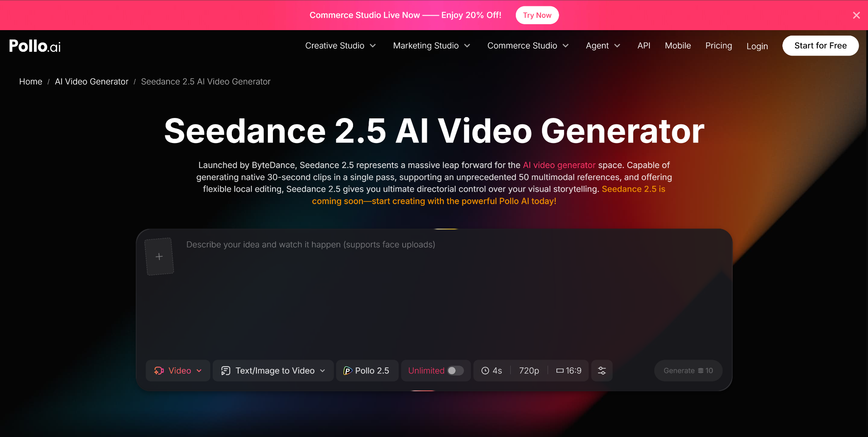Image resolution: width=868 pixels, height=437 pixels.
Task: Open advanced settings sliders icon
Action: click(602, 370)
